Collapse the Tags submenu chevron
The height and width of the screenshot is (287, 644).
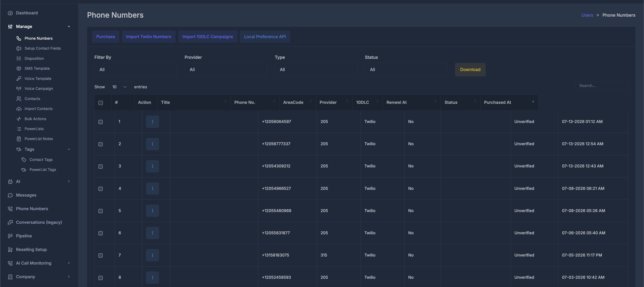69,149
